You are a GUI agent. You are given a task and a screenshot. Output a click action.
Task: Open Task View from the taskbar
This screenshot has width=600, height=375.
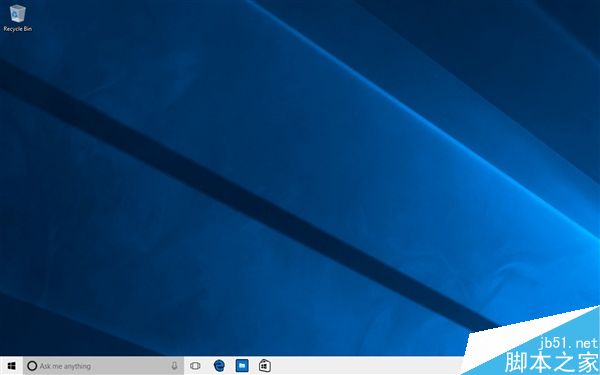195,366
